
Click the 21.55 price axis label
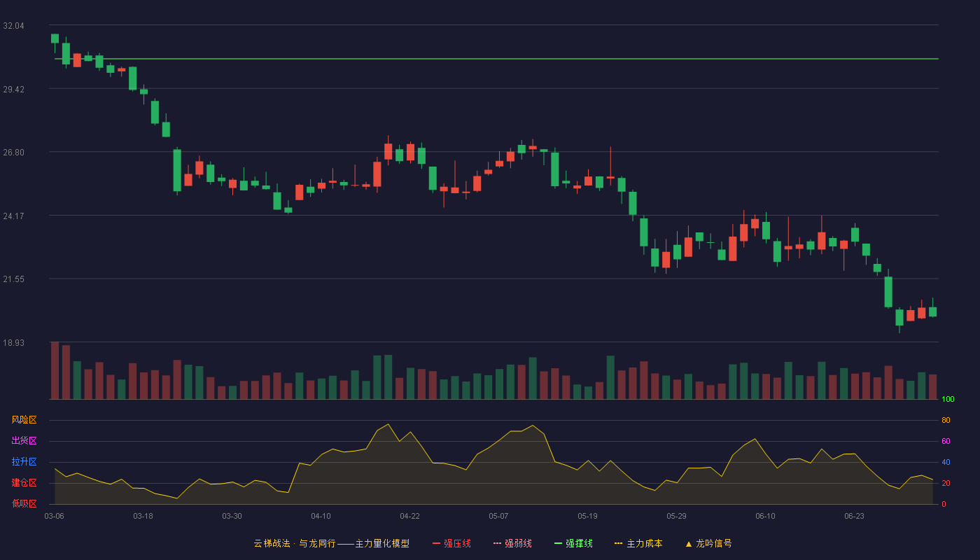coord(13,279)
